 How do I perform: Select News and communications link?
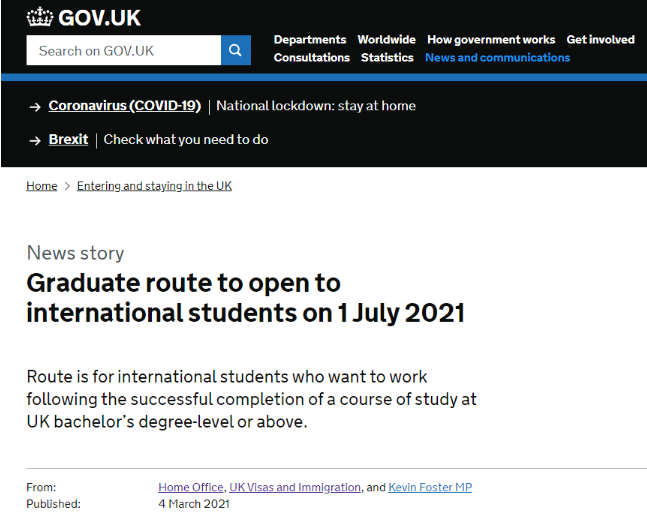click(498, 57)
